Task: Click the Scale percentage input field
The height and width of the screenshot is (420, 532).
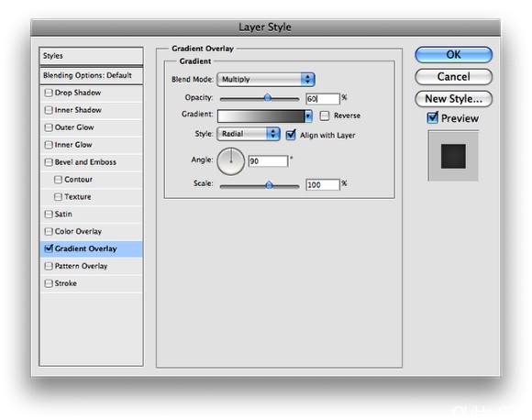Action: point(322,184)
